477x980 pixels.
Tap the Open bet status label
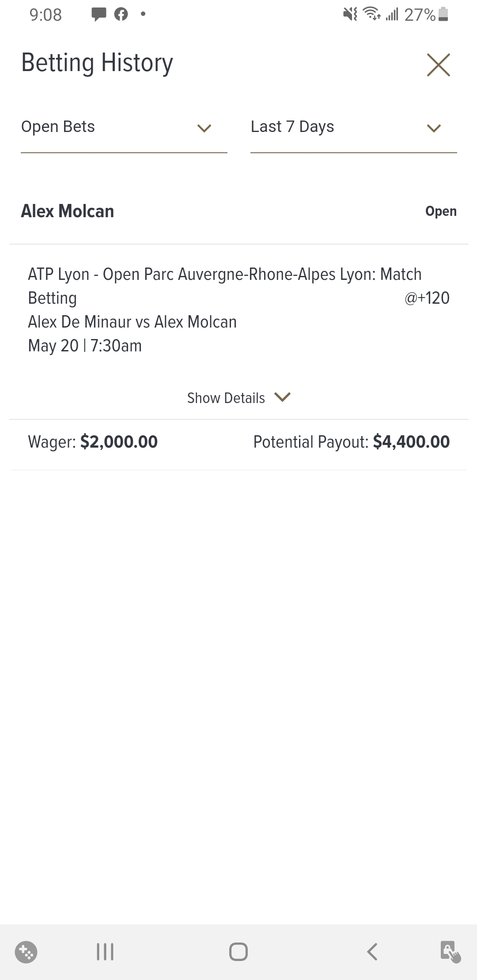[441, 211]
